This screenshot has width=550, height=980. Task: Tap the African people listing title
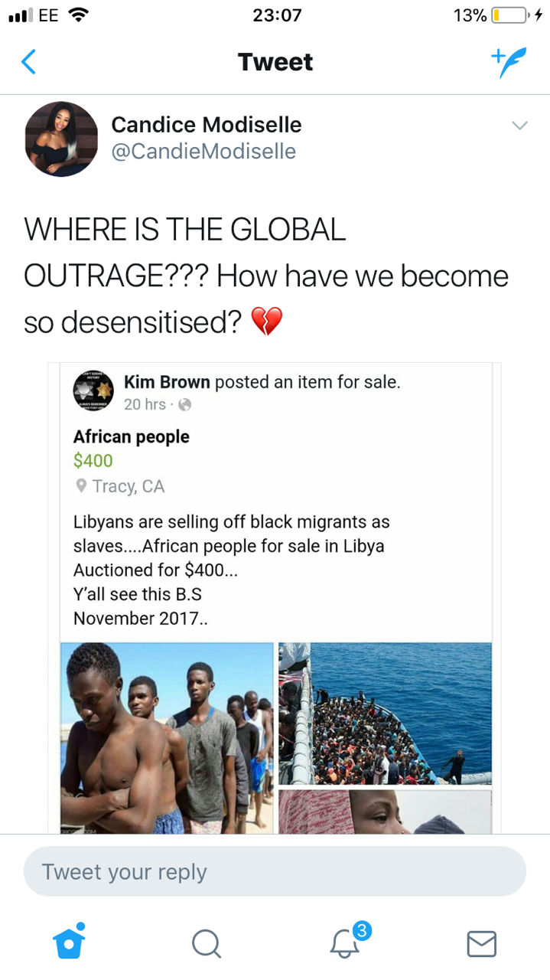131,436
